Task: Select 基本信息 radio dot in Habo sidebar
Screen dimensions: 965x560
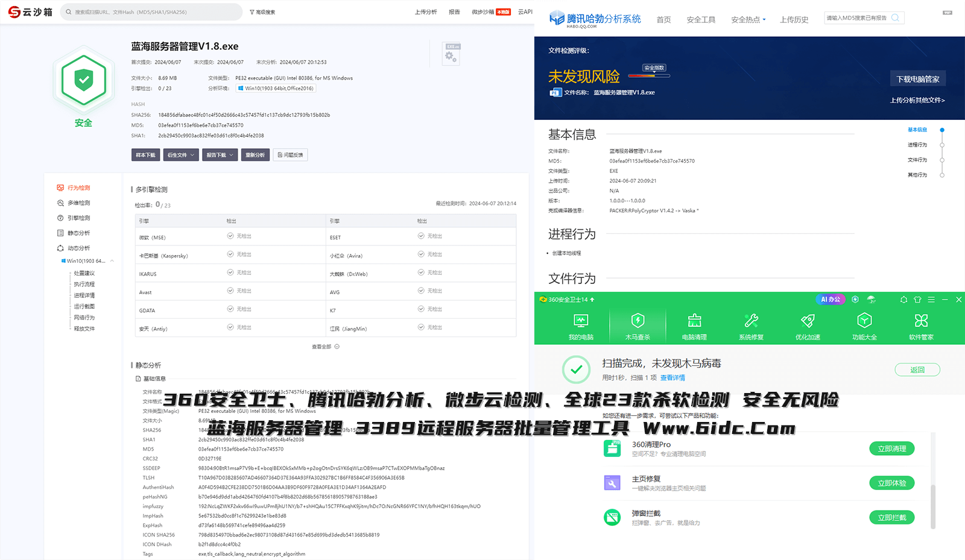Action: [x=942, y=130]
